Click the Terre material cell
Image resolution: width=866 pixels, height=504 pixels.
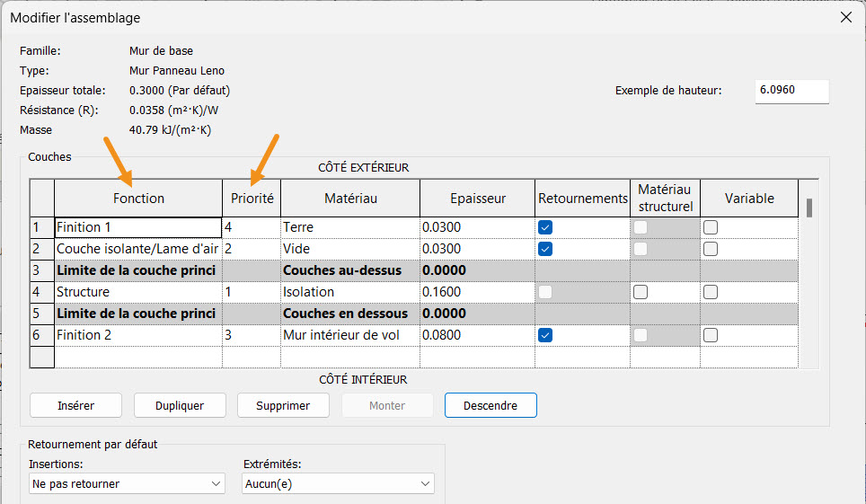349,227
